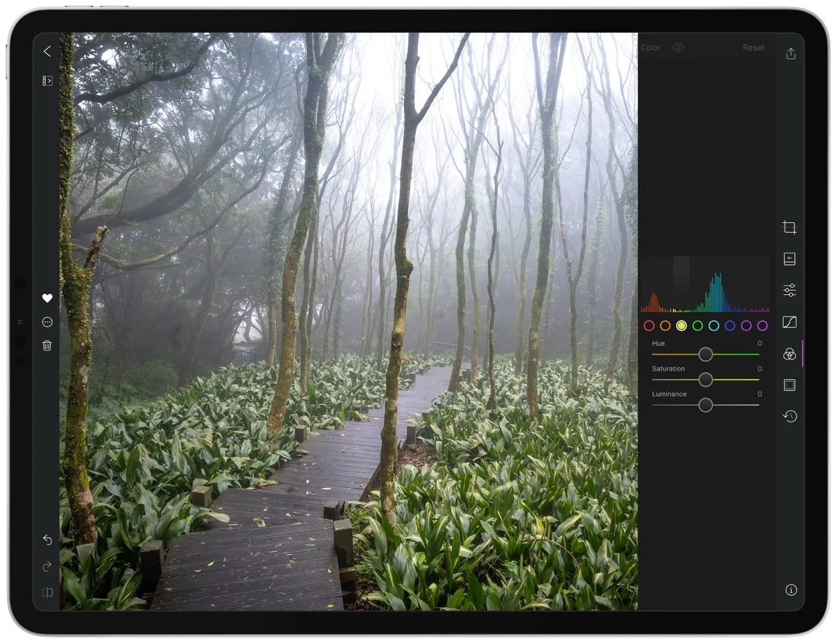Tap the Share export icon
Image resolution: width=837 pixels, height=644 pixels.
(x=791, y=54)
